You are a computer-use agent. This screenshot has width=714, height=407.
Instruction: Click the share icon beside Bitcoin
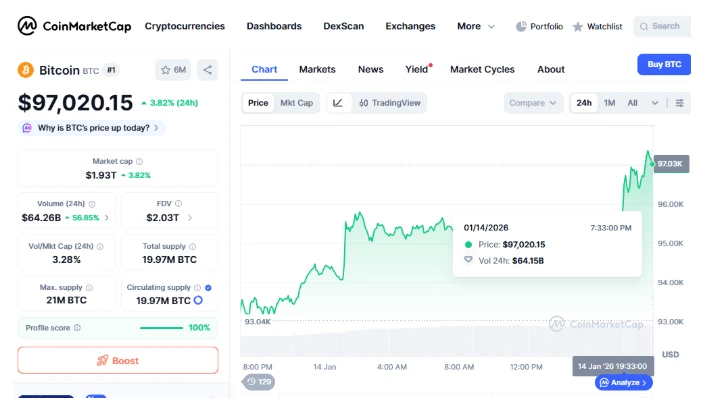[207, 70]
